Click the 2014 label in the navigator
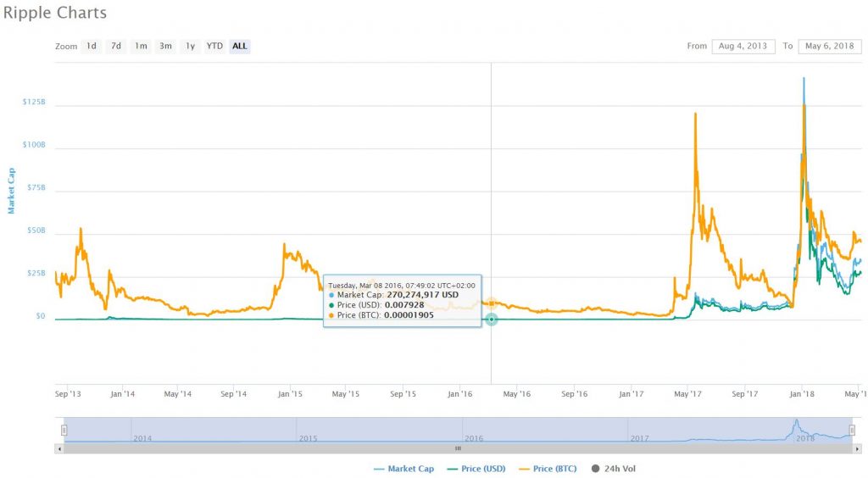The height and width of the screenshot is (478, 868). click(142, 438)
